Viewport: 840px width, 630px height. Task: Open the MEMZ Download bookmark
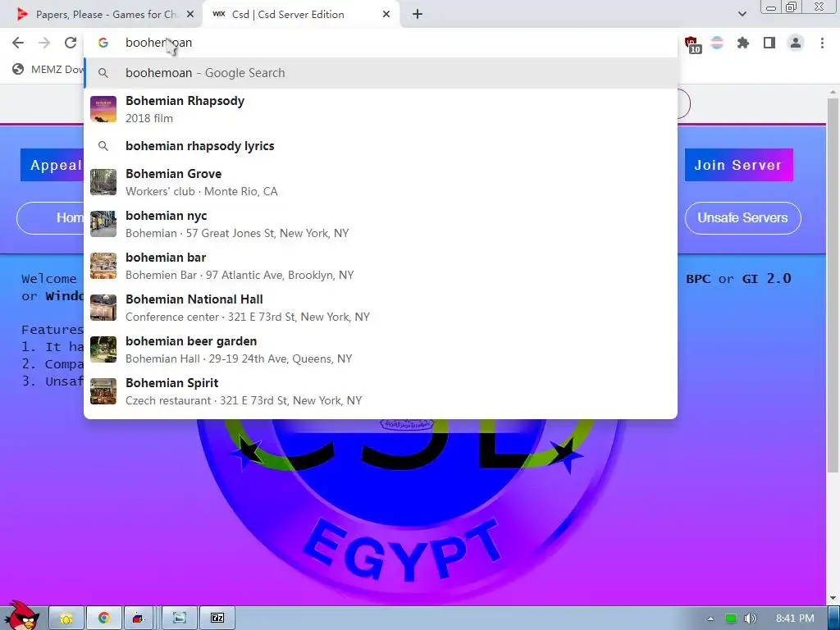pyautogui.click(x=48, y=69)
